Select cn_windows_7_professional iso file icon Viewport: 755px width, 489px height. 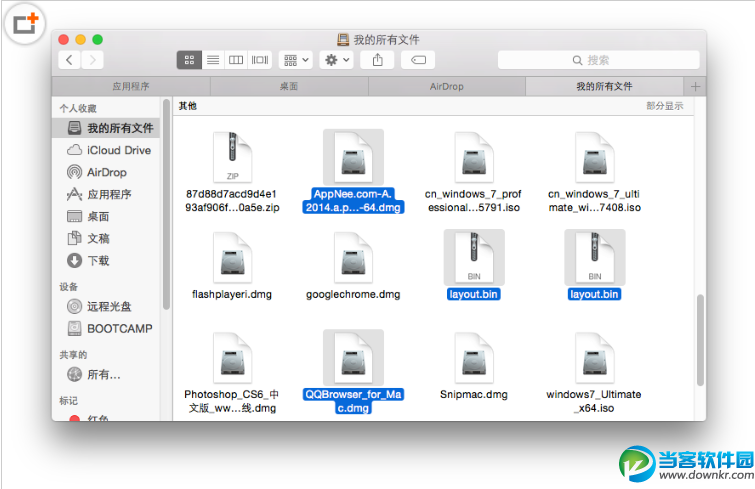point(474,157)
